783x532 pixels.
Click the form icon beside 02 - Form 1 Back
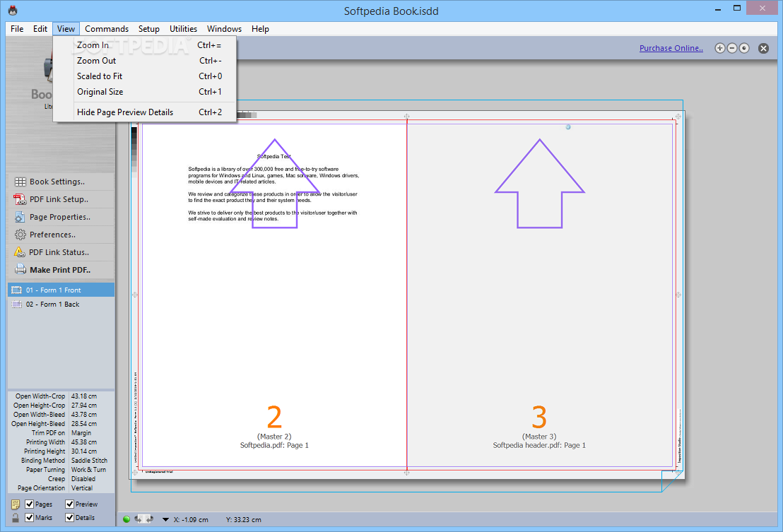pyautogui.click(x=16, y=305)
